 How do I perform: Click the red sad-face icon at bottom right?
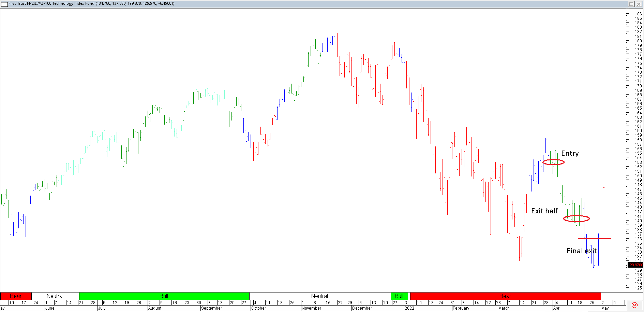(634, 305)
